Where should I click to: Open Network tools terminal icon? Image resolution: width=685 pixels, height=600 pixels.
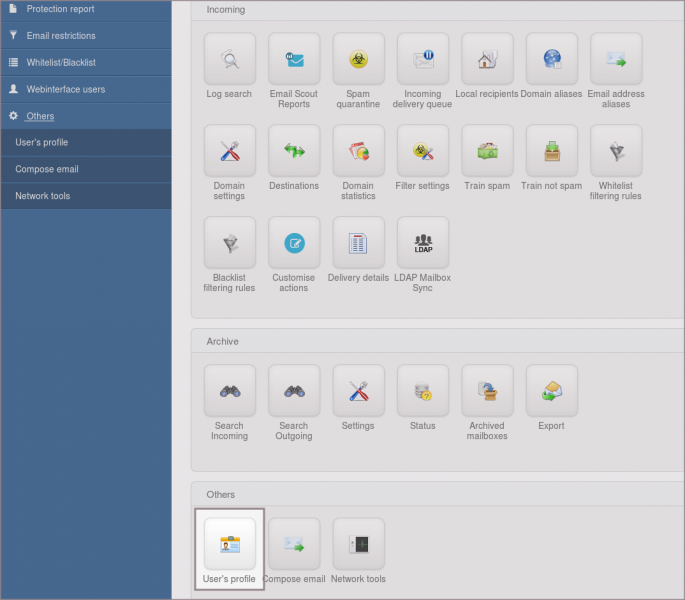click(358, 544)
